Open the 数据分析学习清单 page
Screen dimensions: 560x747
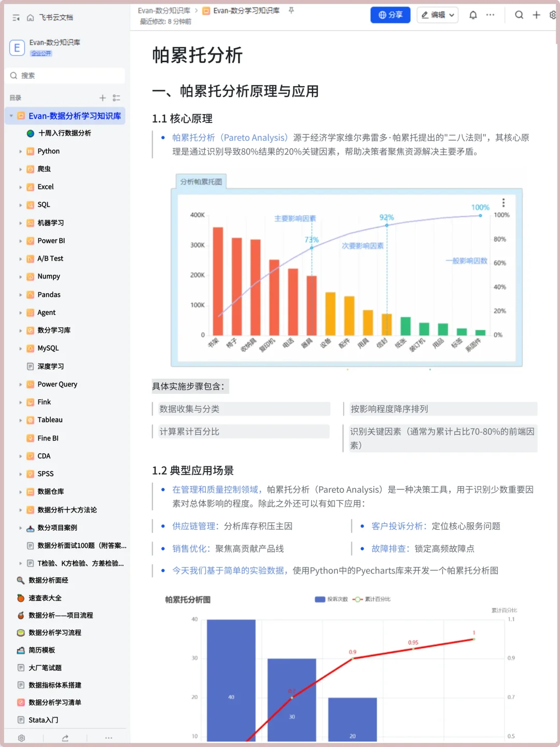click(54, 702)
